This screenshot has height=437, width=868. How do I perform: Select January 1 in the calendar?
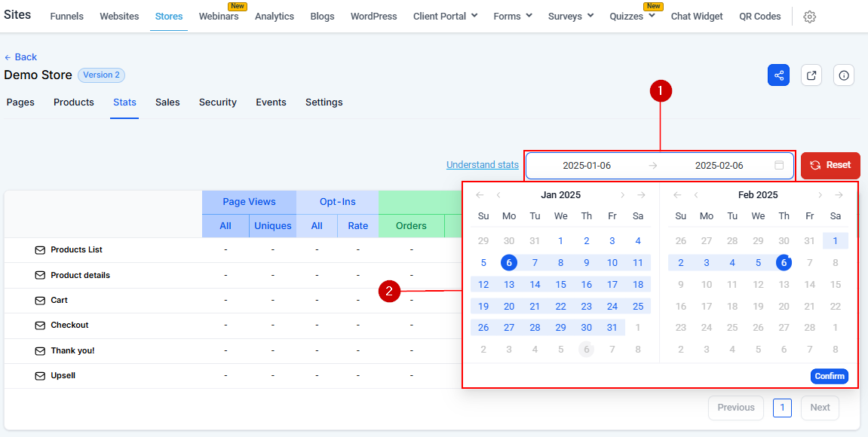561,240
